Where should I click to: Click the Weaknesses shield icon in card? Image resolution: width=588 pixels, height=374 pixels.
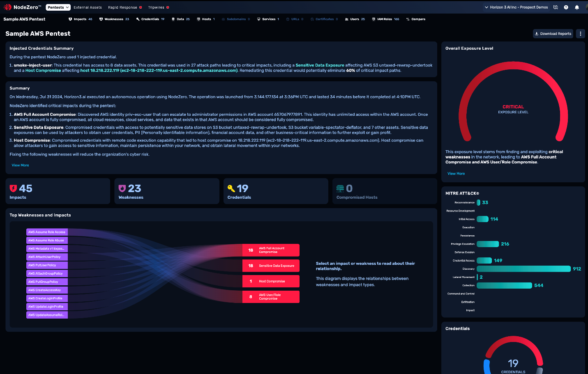point(122,188)
